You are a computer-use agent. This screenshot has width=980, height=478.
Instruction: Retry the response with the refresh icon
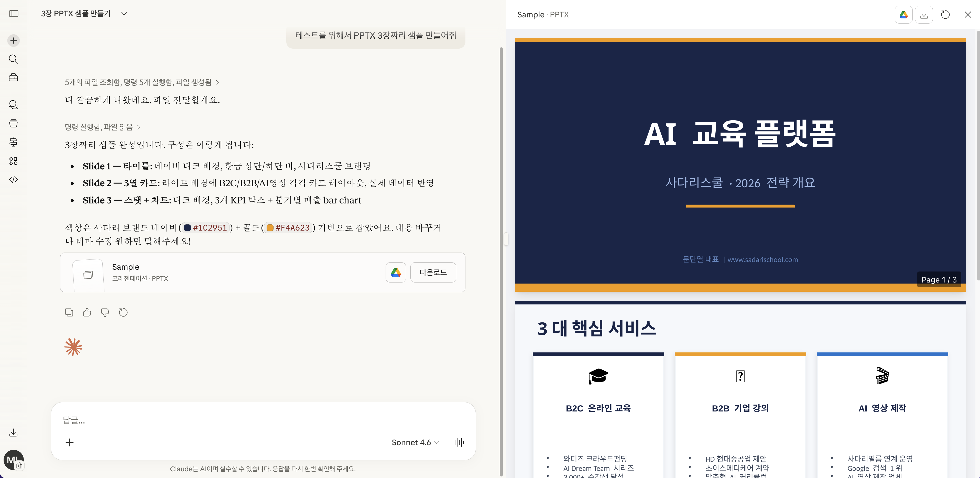(x=123, y=312)
